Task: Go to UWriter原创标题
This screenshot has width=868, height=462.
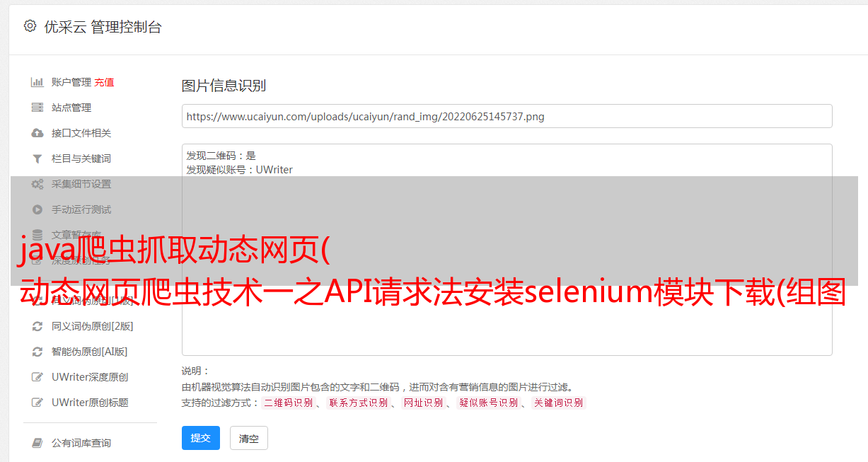Action: click(90, 403)
